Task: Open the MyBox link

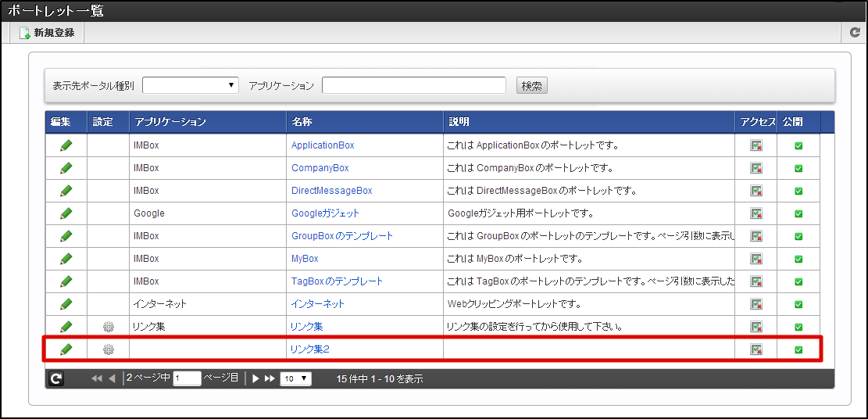Action: 305,259
